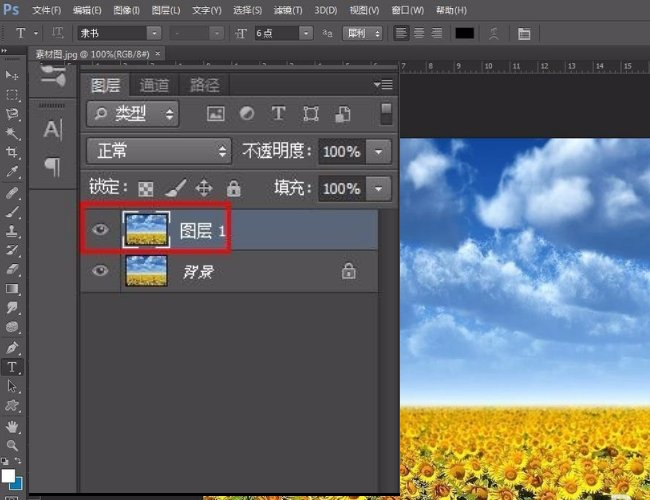Toggle lock transparent pixels checkerboard
The height and width of the screenshot is (500, 650).
pos(146,188)
